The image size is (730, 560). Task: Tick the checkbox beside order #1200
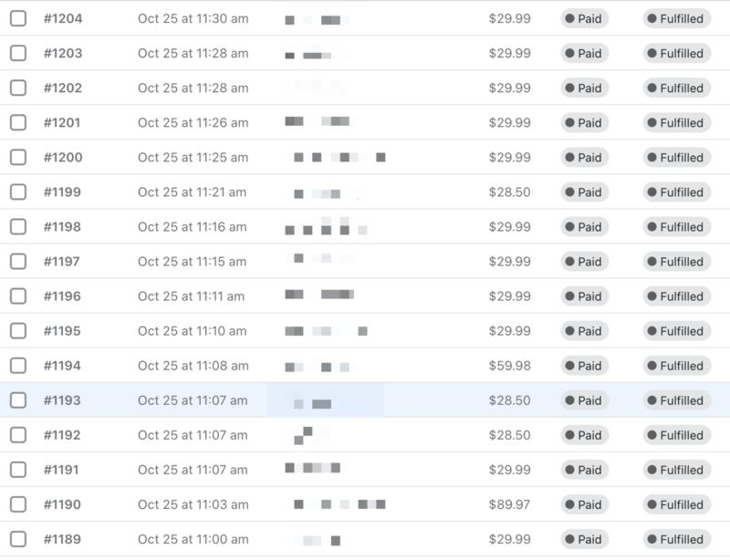pyautogui.click(x=18, y=157)
